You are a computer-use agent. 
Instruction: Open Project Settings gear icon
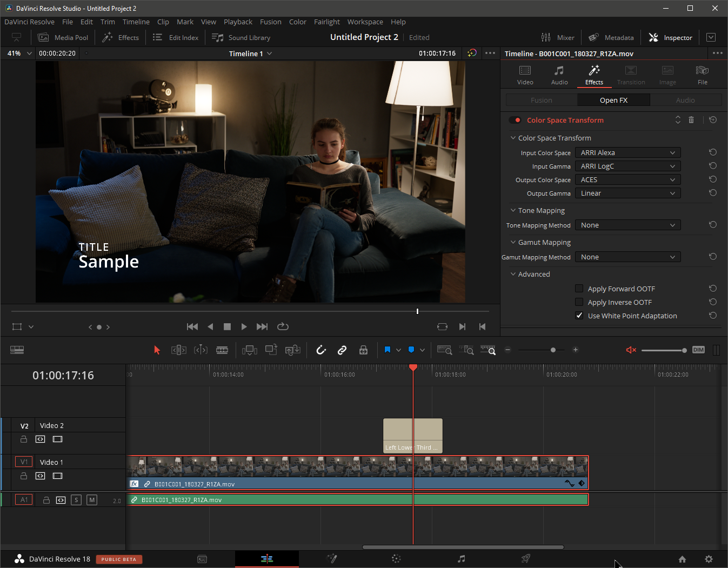point(709,559)
